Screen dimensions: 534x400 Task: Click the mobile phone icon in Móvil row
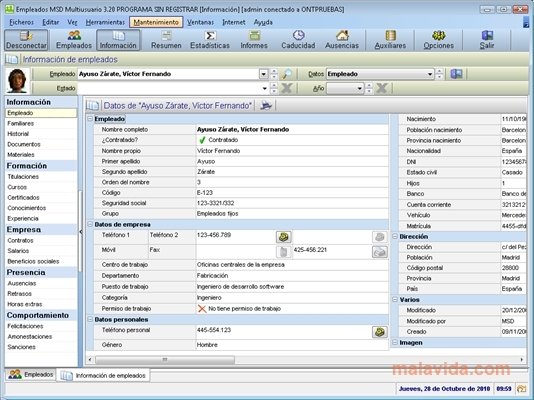click(x=283, y=252)
